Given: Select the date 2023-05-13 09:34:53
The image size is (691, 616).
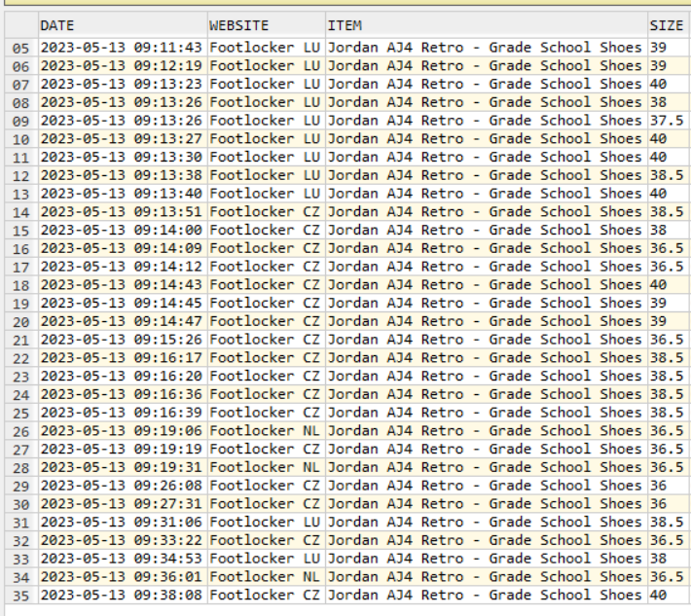Looking at the screenshot, I should pos(122,559).
